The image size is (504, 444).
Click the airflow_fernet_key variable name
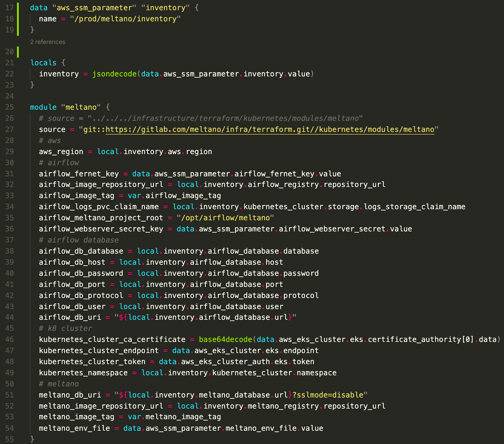[79, 174]
